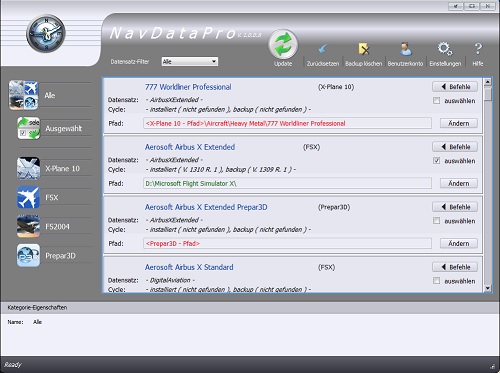
Task: Open Benutzerkonto user account icon
Action: [x=405, y=49]
